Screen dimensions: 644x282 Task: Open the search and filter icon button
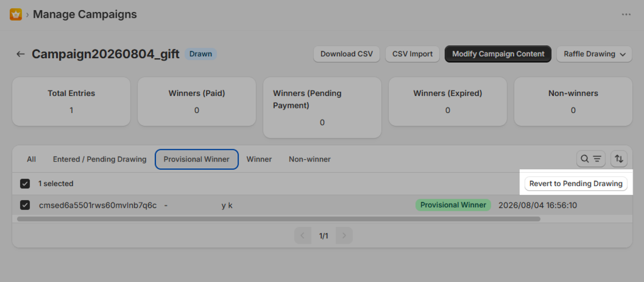click(x=591, y=158)
